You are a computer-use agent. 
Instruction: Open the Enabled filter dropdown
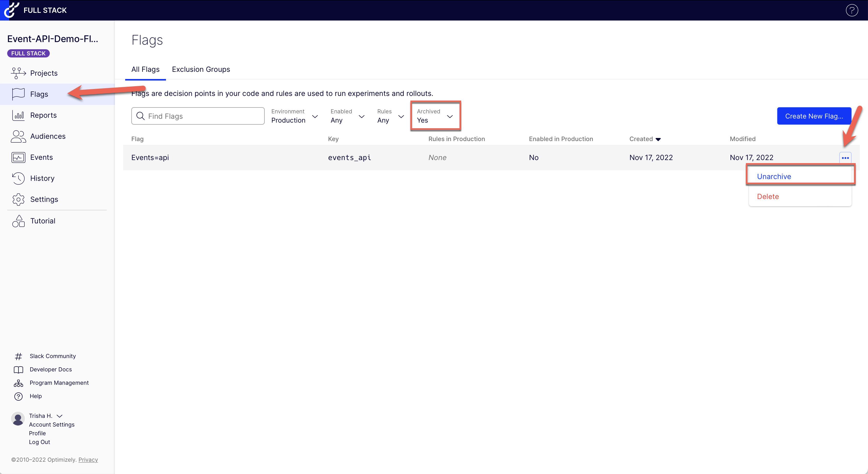(x=347, y=116)
